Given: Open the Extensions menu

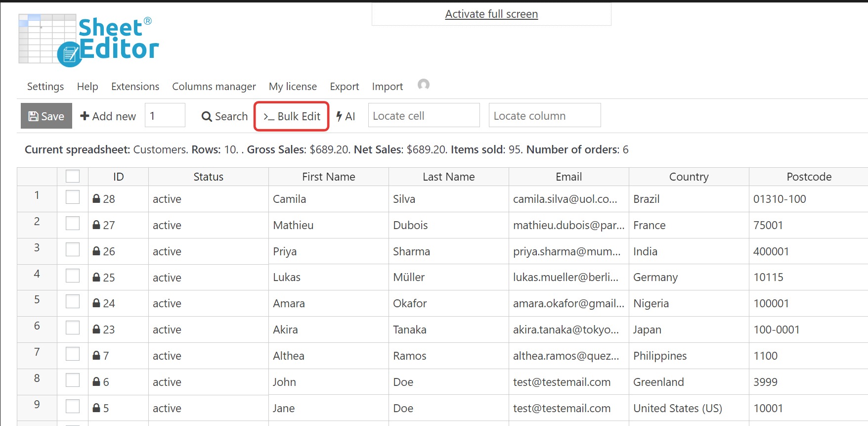Looking at the screenshot, I should 135,87.
